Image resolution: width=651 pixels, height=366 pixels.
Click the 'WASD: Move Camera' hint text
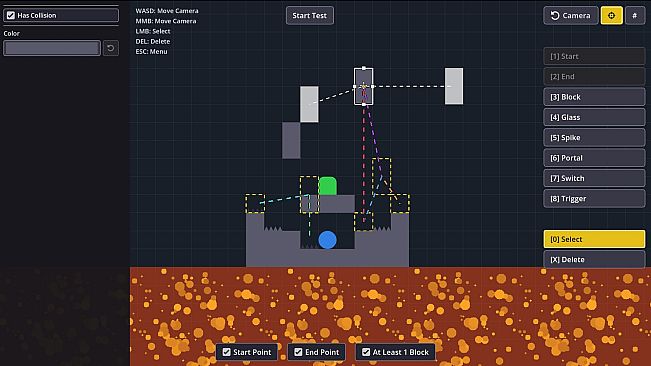(167, 11)
